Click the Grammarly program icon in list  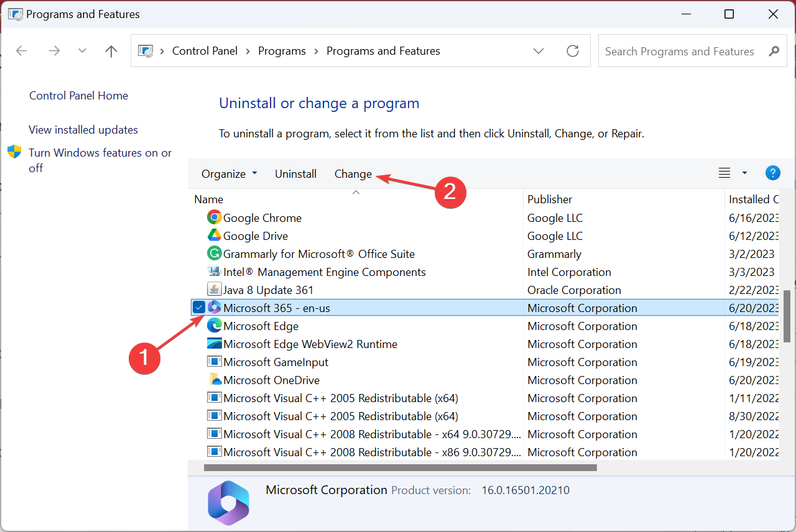(214, 254)
